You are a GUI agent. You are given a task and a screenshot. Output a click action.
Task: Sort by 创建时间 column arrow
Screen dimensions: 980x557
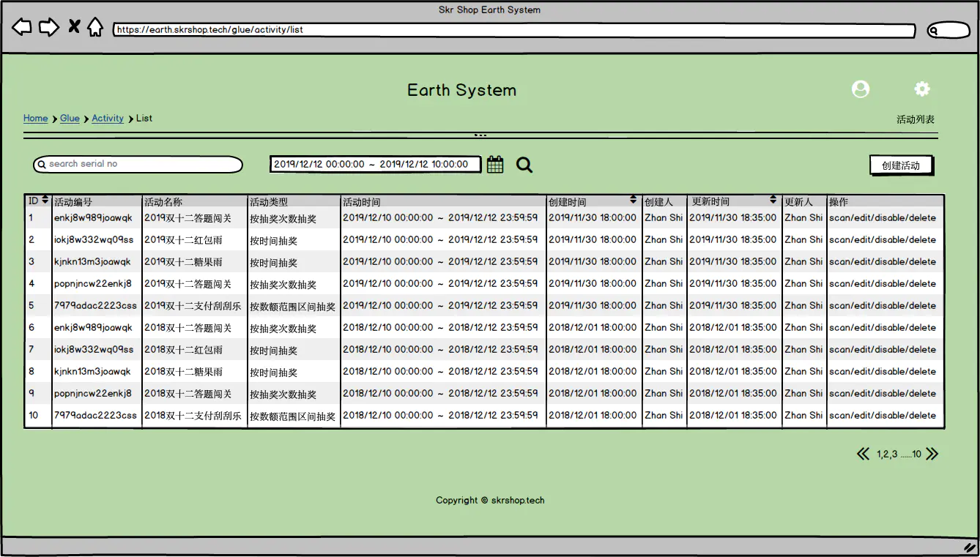point(634,200)
